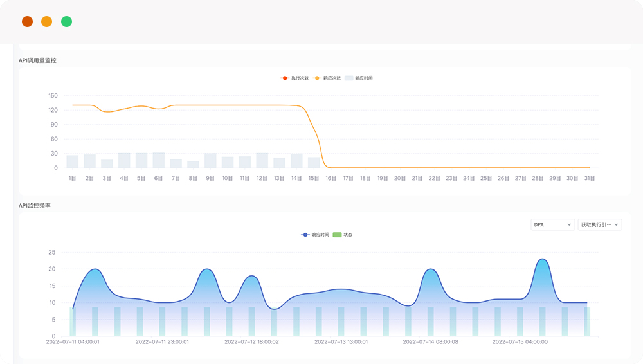Click the 2022-07-11 04:00:00 axis label
Viewport: 643px width, 364px height.
click(73, 342)
